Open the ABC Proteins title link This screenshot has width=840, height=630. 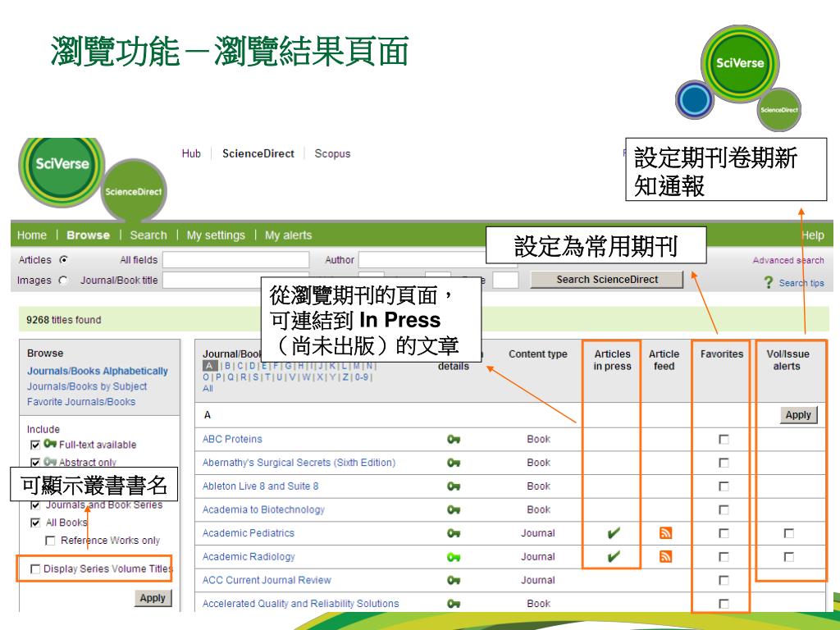232,440
